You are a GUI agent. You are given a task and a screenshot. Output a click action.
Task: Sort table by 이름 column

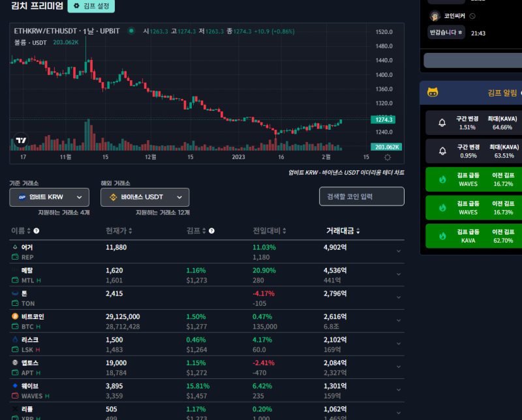tap(21, 231)
